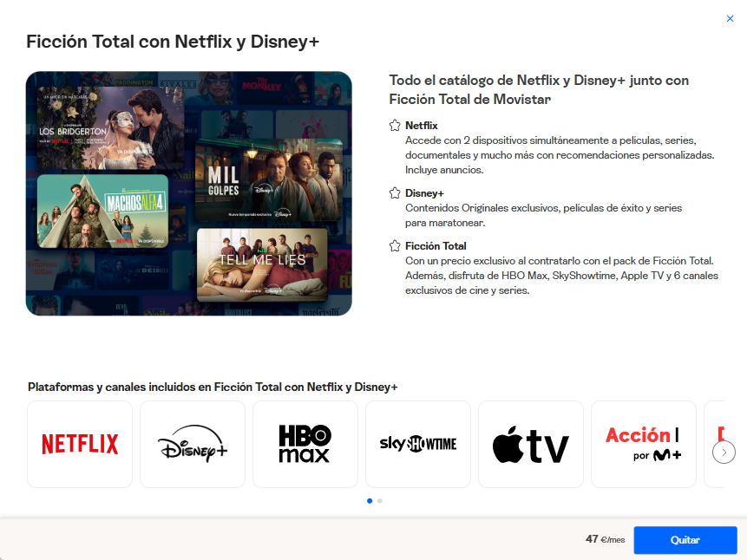
Task: Click the star icon beside Disney+
Action: [395, 193]
